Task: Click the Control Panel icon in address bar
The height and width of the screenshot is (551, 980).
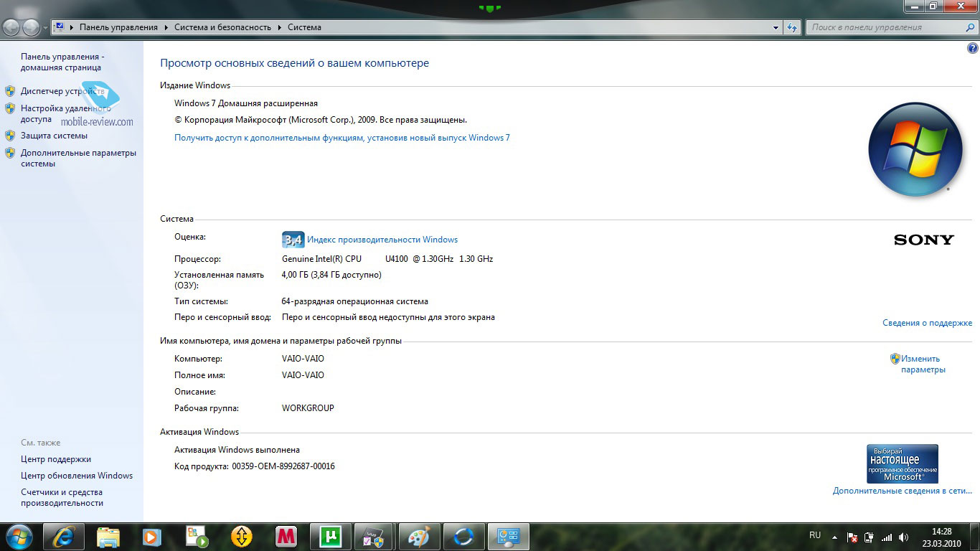Action: pos(60,27)
